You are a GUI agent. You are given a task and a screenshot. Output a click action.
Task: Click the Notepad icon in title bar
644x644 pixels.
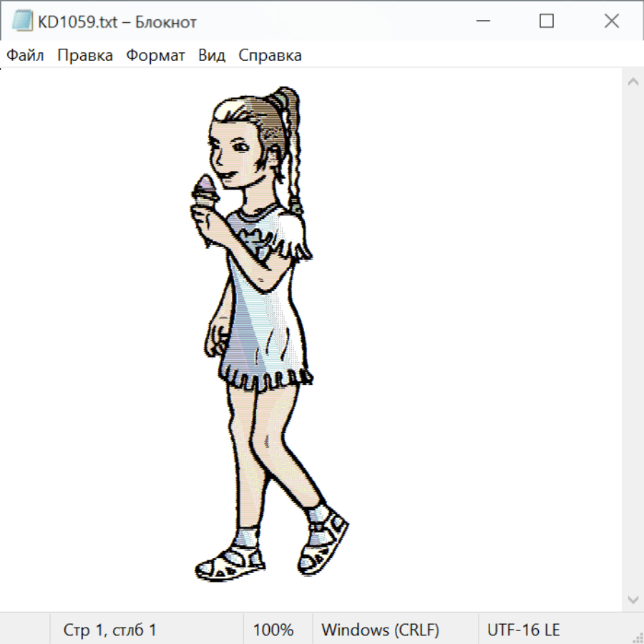click(x=22, y=21)
